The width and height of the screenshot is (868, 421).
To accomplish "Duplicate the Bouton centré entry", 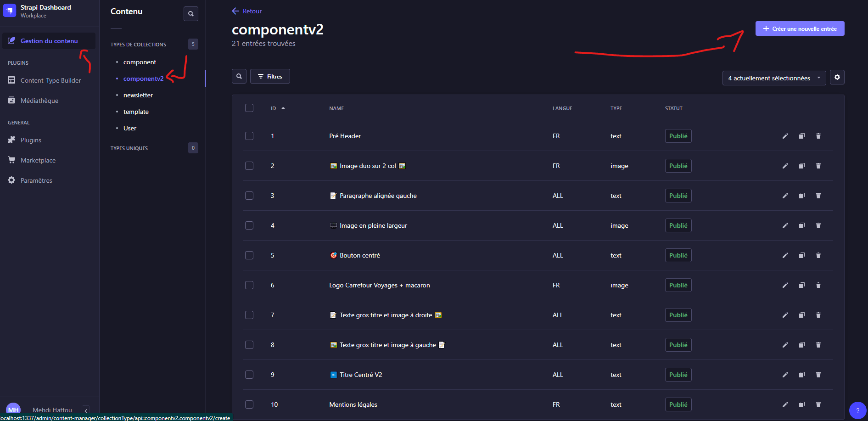I will pos(801,255).
